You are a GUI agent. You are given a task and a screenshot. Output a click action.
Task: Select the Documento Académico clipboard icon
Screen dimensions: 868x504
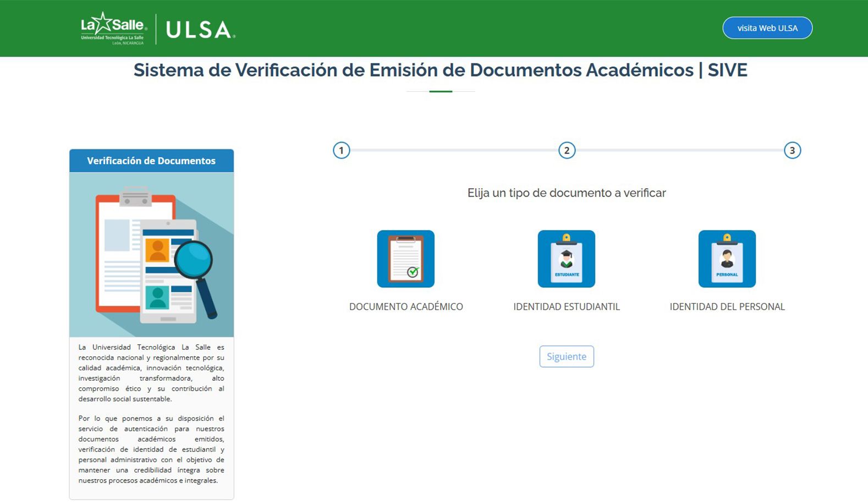pos(405,259)
